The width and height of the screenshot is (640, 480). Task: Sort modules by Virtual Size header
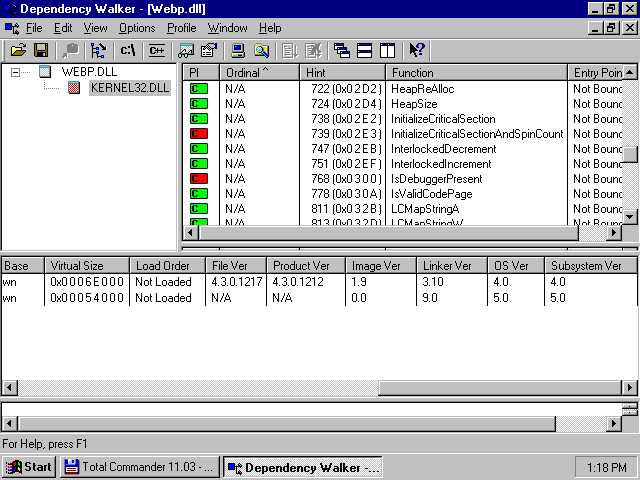[x=87, y=266]
